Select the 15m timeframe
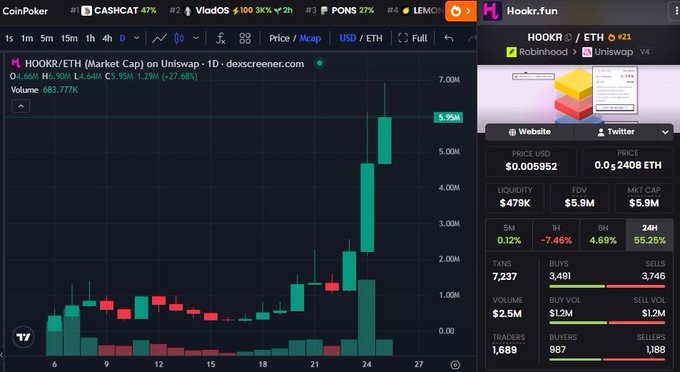 69,39
